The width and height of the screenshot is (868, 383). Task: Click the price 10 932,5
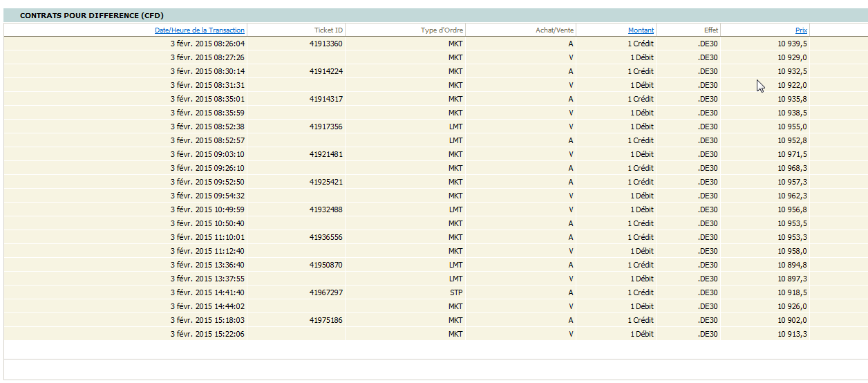point(792,71)
